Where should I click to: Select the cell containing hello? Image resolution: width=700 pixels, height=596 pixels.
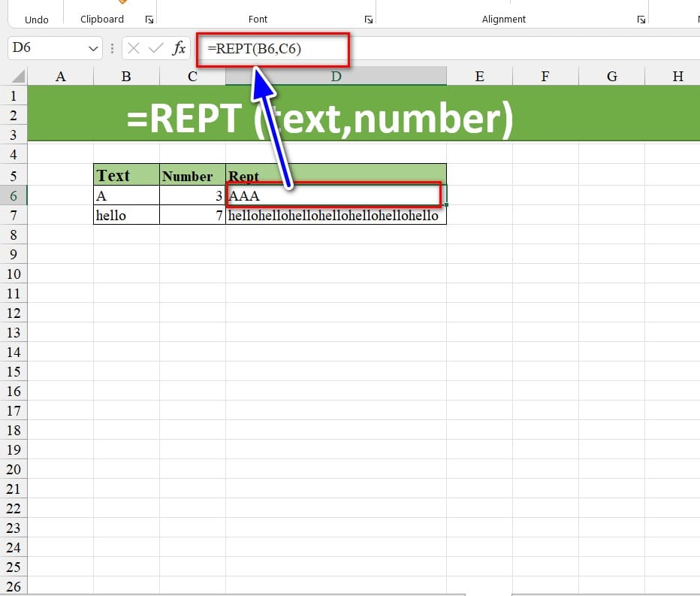[126, 216]
